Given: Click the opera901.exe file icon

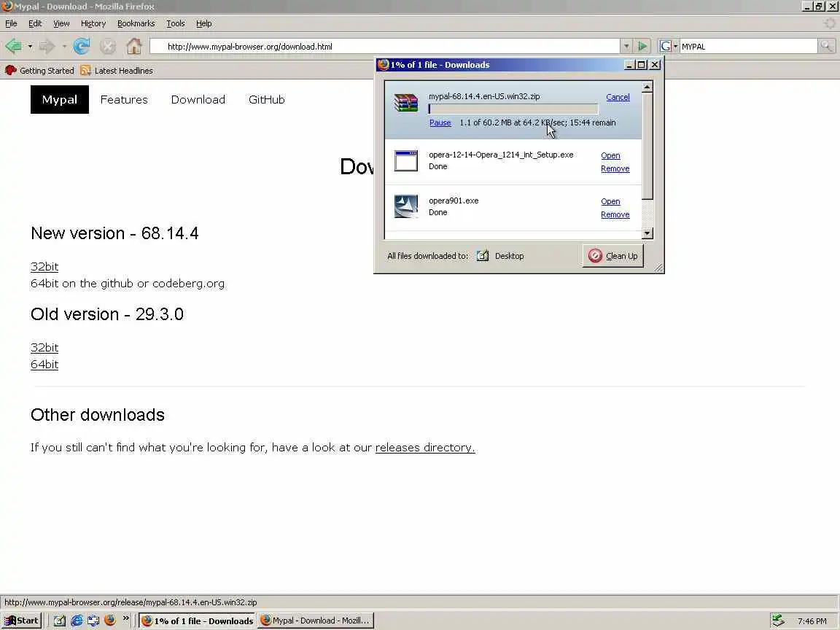Looking at the screenshot, I should 405,206.
